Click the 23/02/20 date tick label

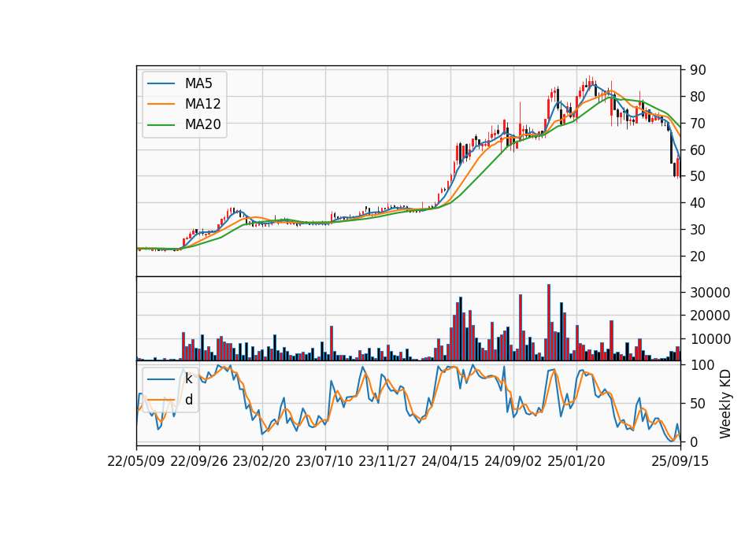261,461
